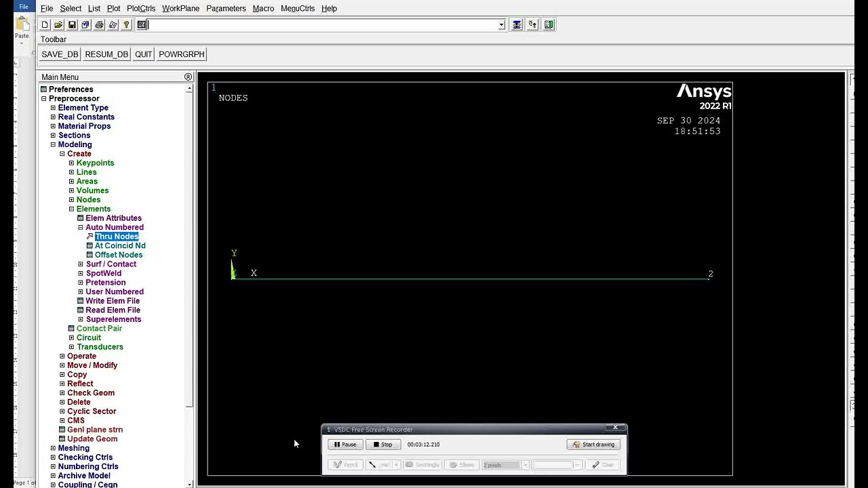Image resolution: width=868 pixels, height=488 pixels.
Task: Click the Pan-Zoom-Rotate toolbar icon
Action: coord(85,25)
